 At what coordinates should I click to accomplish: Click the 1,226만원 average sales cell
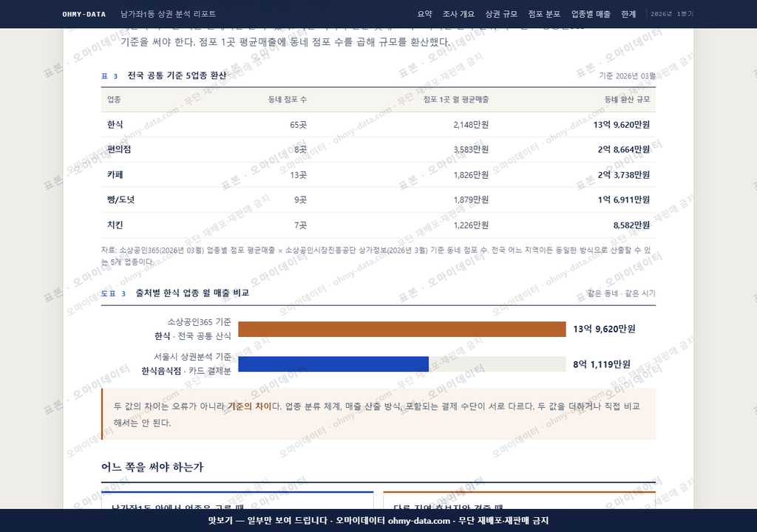pyautogui.click(x=471, y=225)
